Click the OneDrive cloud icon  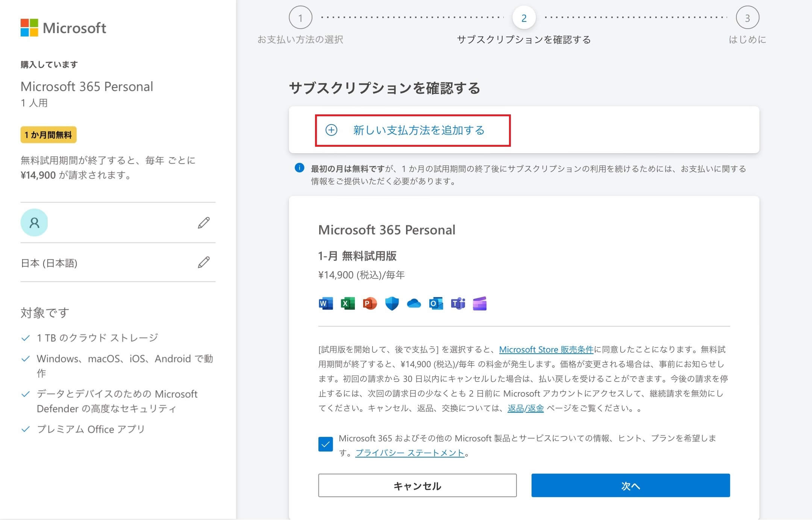click(414, 303)
